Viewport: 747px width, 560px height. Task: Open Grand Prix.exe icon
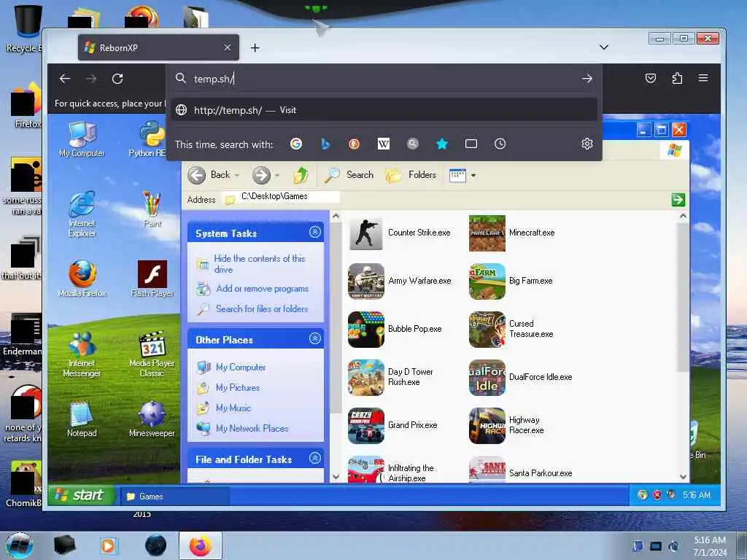tap(365, 425)
